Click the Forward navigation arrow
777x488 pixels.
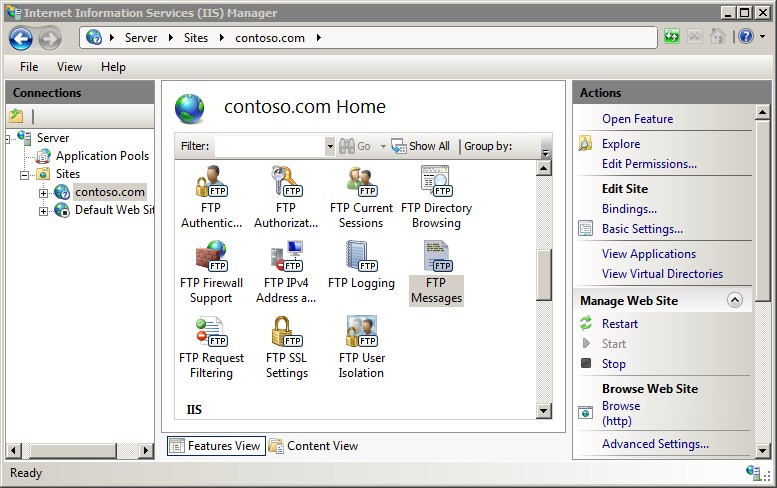[50, 38]
